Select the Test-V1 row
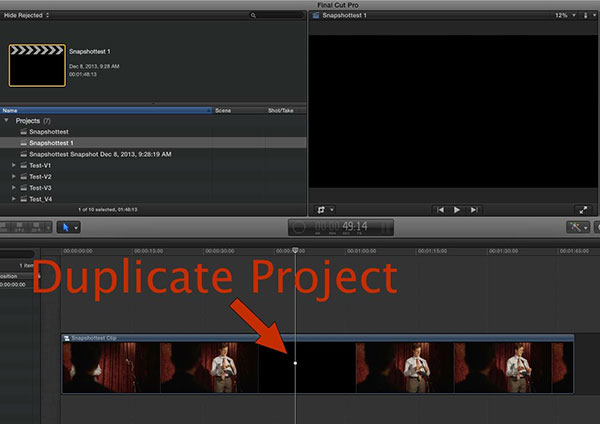The height and width of the screenshot is (424, 600). click(153, 165)
